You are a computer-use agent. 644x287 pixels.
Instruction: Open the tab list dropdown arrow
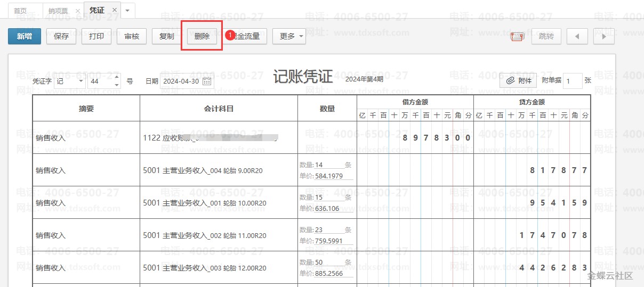(x=127, y=10)
